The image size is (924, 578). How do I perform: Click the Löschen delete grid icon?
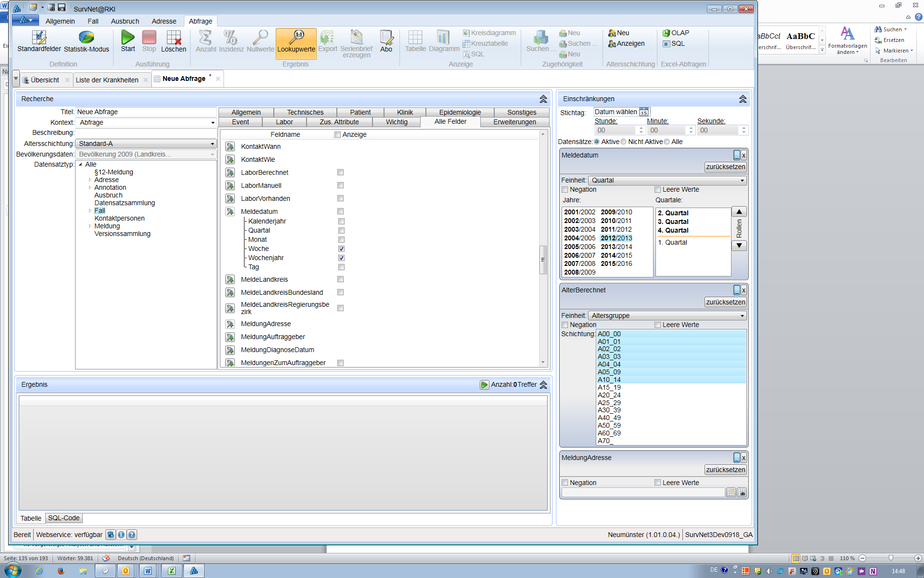(x=173, y=38)
